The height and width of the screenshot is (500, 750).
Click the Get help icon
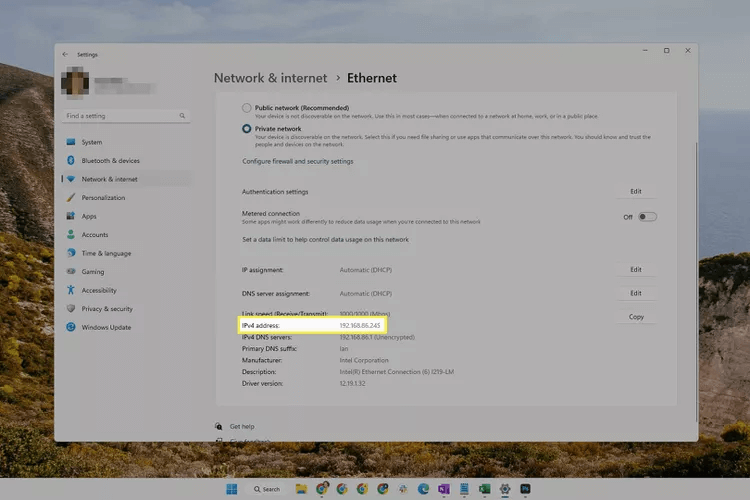pos(219,426)
